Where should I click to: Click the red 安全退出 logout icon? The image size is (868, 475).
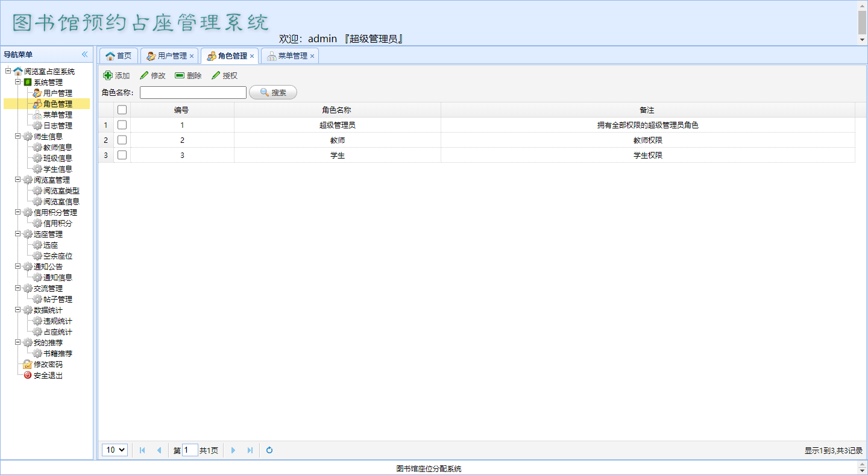28,375
